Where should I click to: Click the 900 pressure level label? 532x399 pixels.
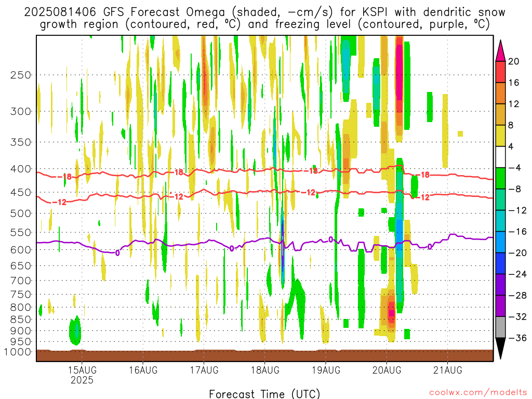(21, 331)
